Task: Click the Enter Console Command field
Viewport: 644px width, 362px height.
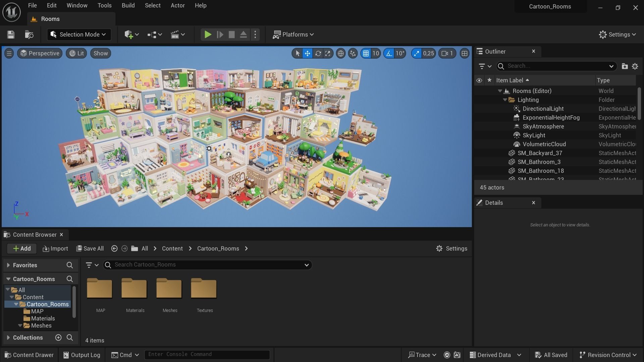Action: click(x=207, y=354)
